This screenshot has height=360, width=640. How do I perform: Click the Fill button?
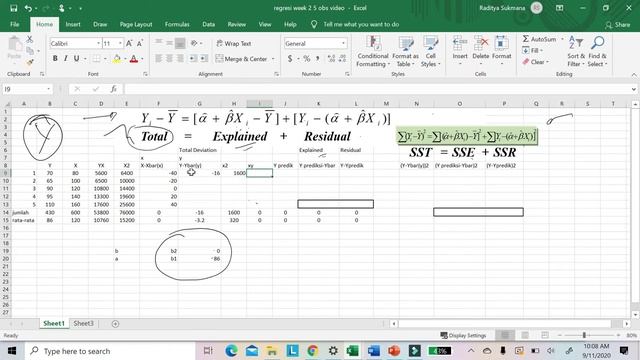pyautogui.click(x=532, y=51)
